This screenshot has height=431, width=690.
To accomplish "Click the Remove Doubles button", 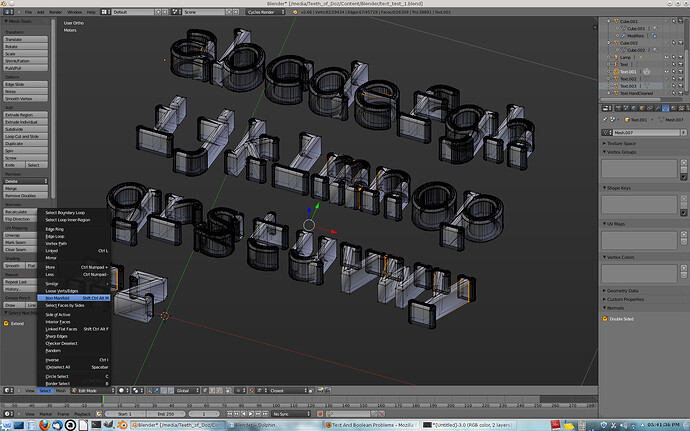I will tap(26, 195).
